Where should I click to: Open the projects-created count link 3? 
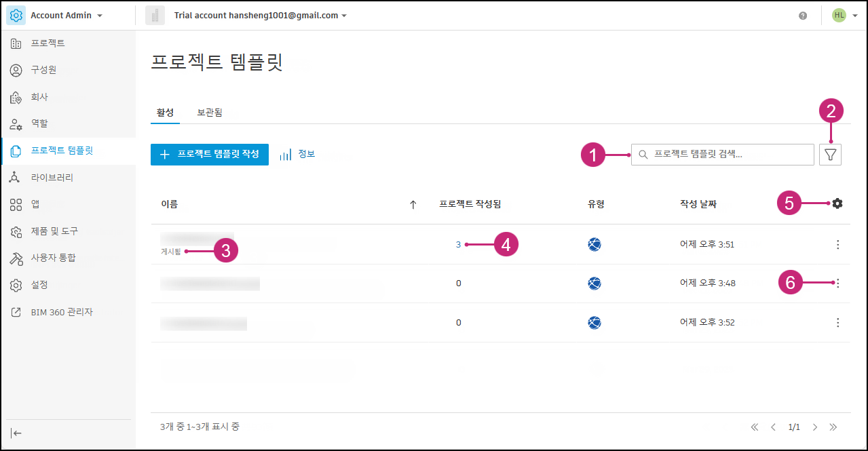point(458,245)
